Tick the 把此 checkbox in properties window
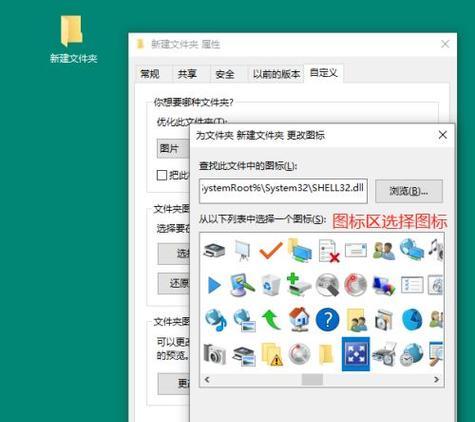The width and height of the screenshot is (475, 422). coord(162,175)
